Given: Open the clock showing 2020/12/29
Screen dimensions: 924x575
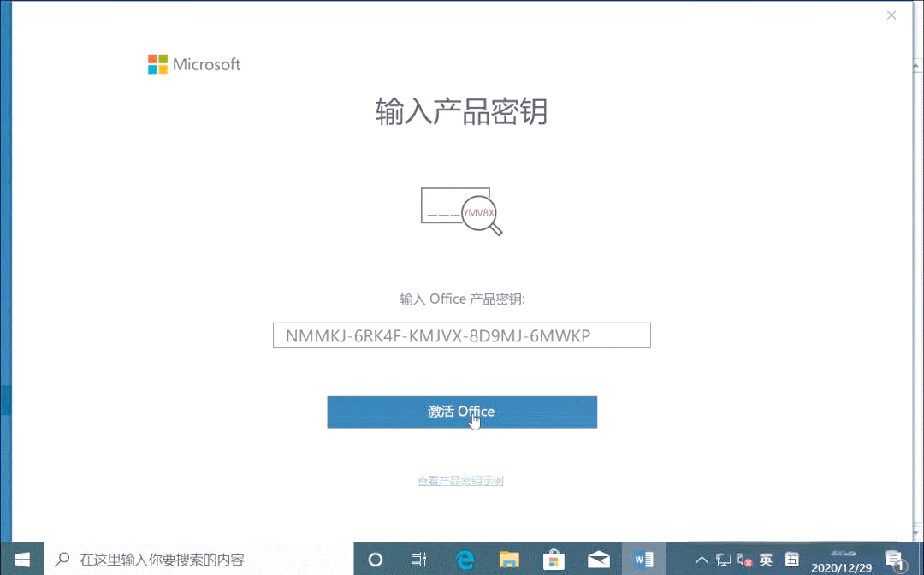Looking at the screenshot, I should click(842, 560).
